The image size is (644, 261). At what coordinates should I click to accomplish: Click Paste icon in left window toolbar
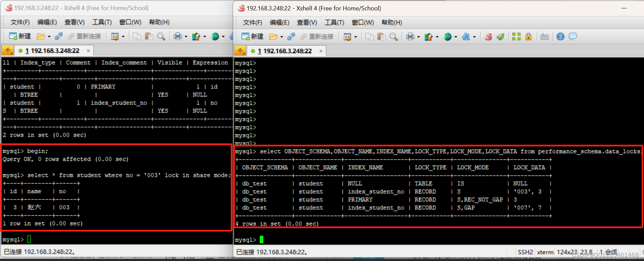click(149, 36)
